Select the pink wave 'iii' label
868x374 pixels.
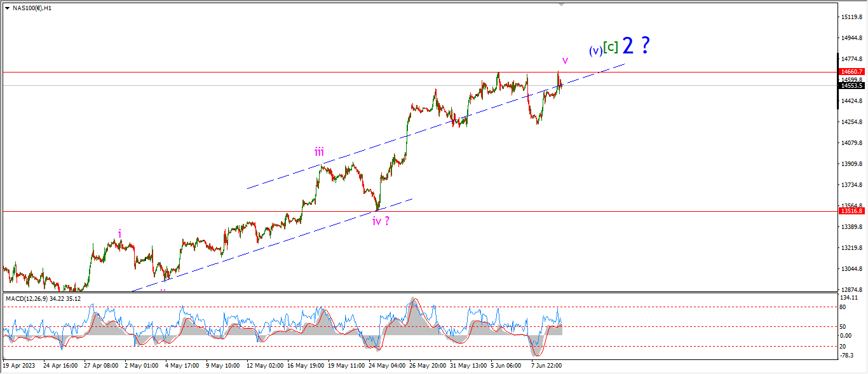319,152
